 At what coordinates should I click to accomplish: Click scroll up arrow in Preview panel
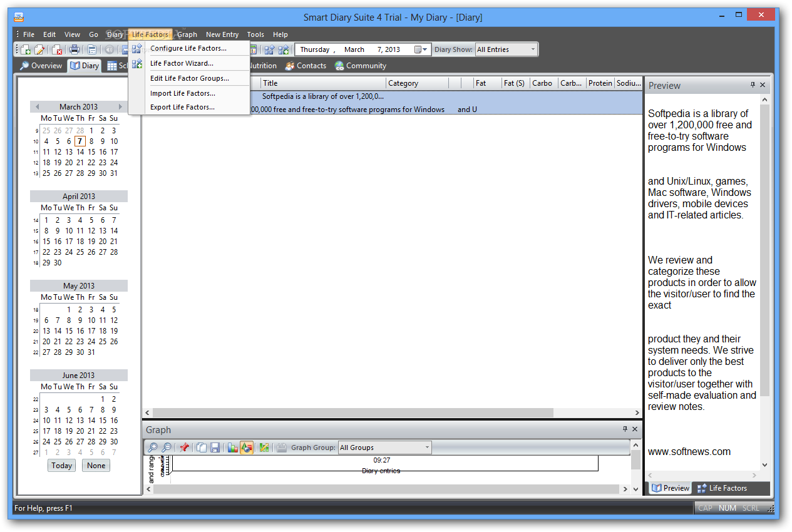point(764,99)
